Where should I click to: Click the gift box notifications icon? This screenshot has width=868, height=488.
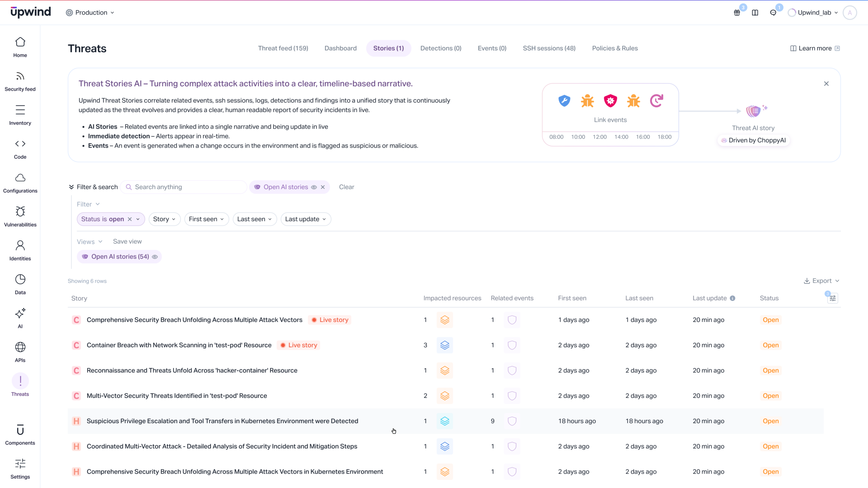point(737,13)
